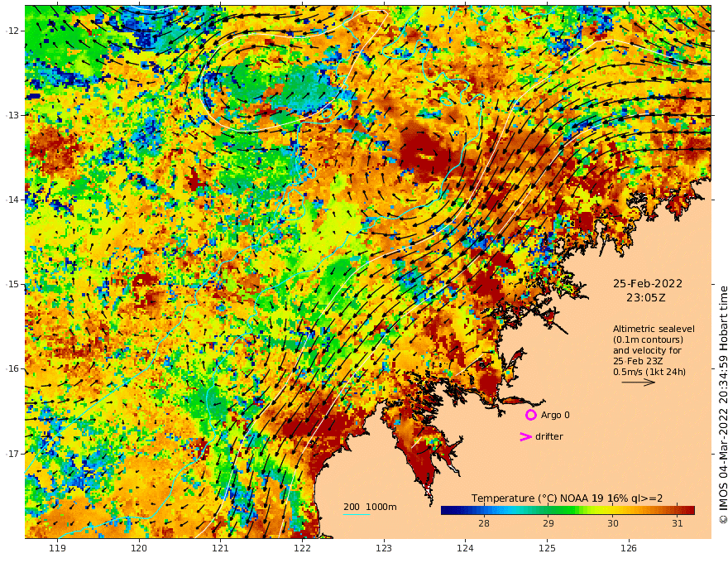Click the time text 23:05Z
This screenshot has width=728, height=563.
pyautogui.click(x=648, y=298)
